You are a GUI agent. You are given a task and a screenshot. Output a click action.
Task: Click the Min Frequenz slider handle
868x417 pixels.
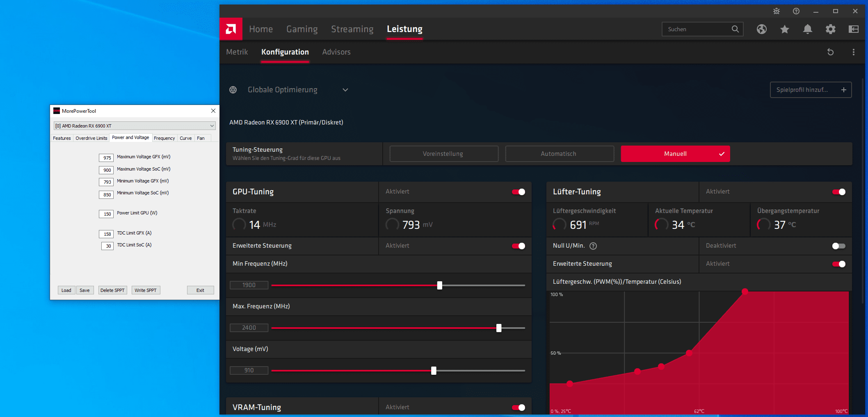(440, 285)
